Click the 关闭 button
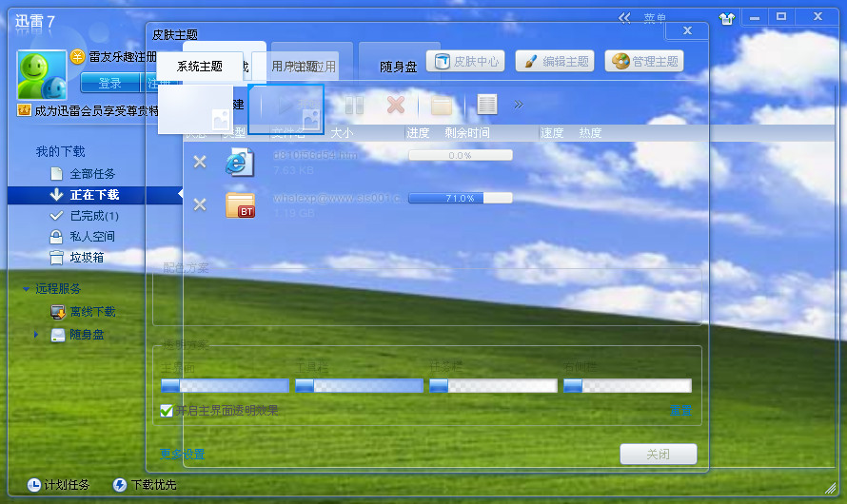847x504 pixels. (x=658, y=455)
